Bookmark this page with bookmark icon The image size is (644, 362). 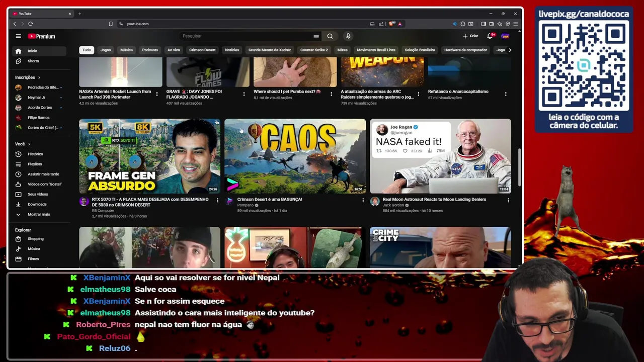111,24
